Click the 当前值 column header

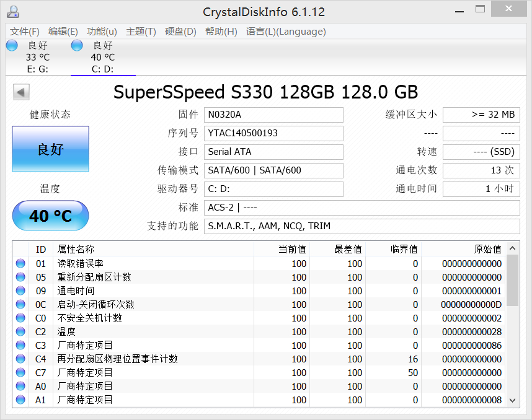click(x=282, y=249)
